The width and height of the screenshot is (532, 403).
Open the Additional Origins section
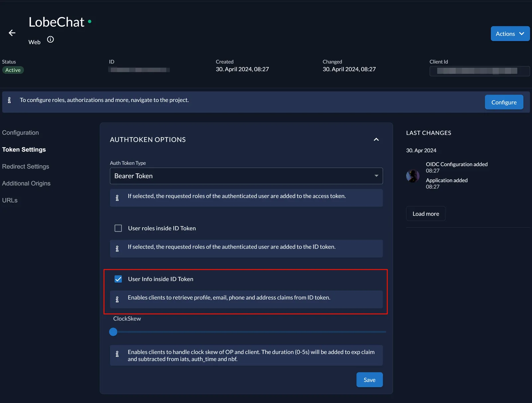[26, 183]
